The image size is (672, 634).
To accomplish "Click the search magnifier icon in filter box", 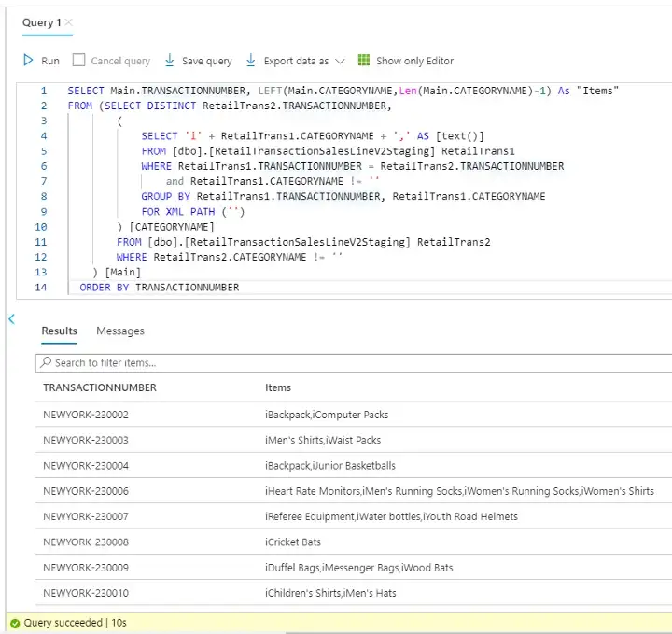I will click(46, 362).
